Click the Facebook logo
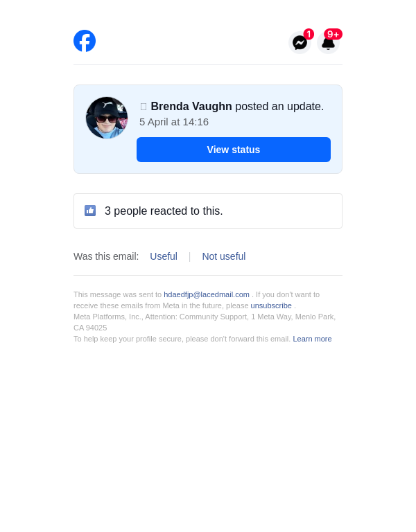Image resolution: width=416 pixels, height=532 pixels. 85,41
